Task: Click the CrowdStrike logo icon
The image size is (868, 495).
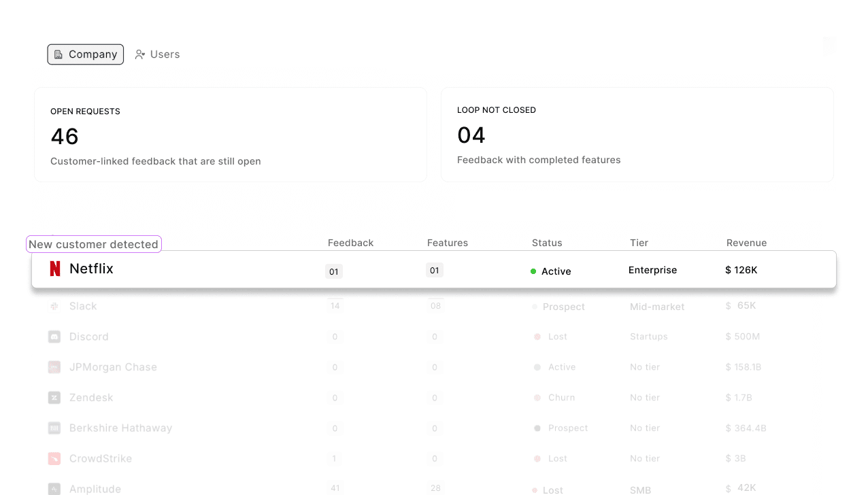Action: (x=54, y=459)
